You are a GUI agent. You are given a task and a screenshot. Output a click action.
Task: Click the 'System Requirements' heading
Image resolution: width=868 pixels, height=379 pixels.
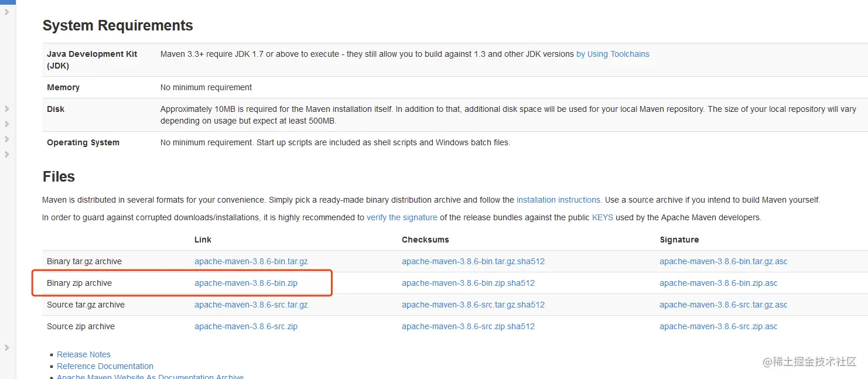pos(118,26)
